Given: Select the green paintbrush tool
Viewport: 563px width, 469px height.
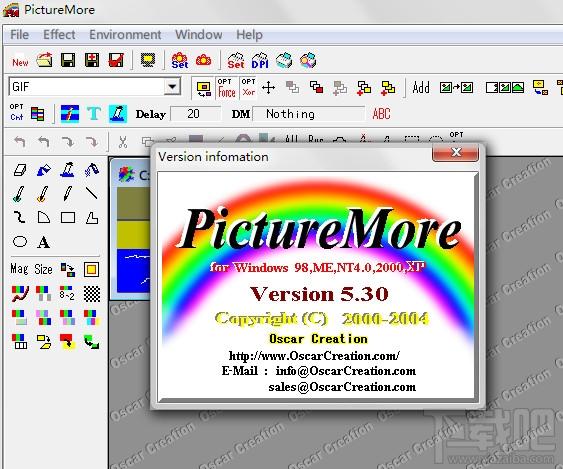Looking at the screenshot, I should coord(19,194).
